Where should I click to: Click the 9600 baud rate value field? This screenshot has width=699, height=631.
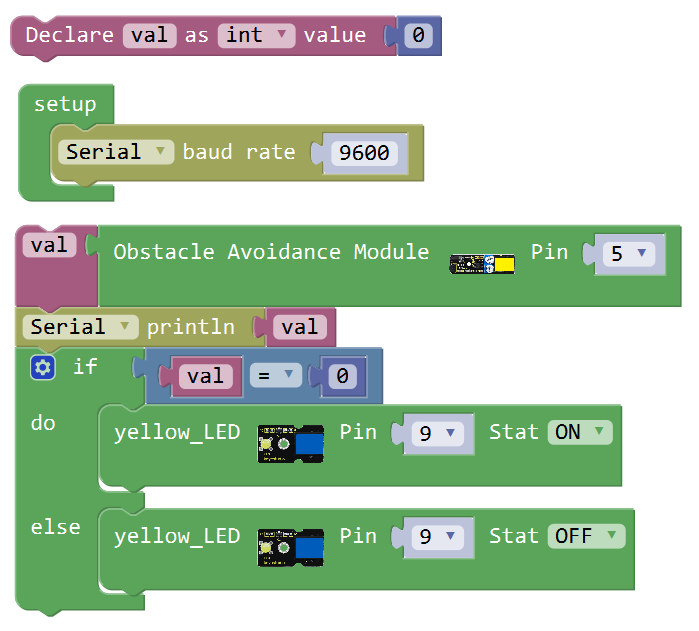(364, 153)
